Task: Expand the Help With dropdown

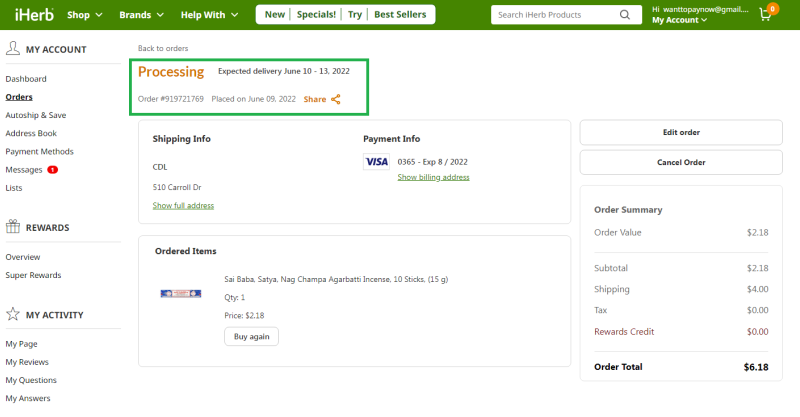Action: [x=209, y=15]
